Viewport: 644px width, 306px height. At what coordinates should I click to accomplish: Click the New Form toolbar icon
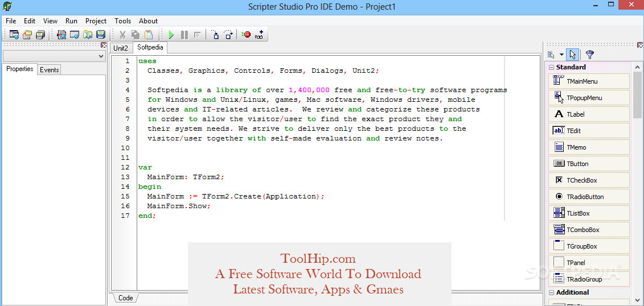pyautogui.click(x=75, y=35)
